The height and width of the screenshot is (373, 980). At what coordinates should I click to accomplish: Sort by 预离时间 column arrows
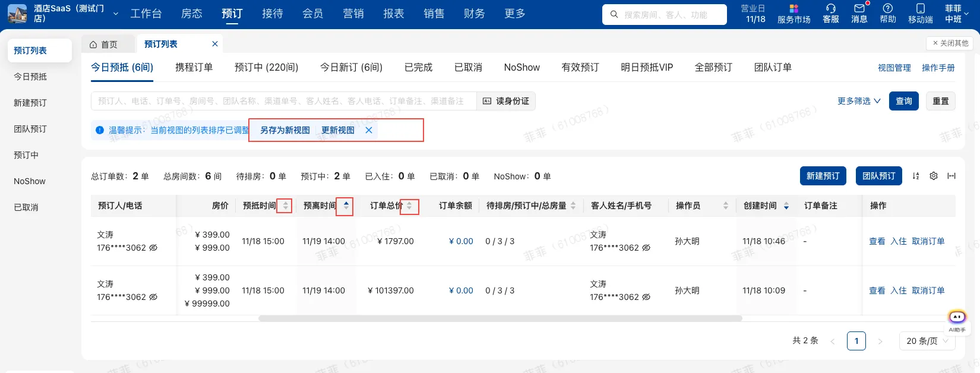346,206
